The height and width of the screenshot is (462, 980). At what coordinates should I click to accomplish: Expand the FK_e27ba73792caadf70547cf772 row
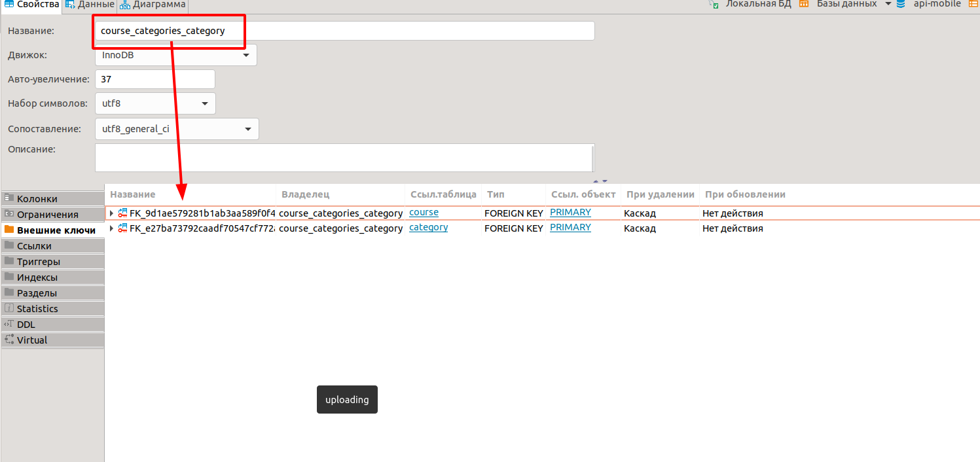pyautogui.click(x=111, y=228)
